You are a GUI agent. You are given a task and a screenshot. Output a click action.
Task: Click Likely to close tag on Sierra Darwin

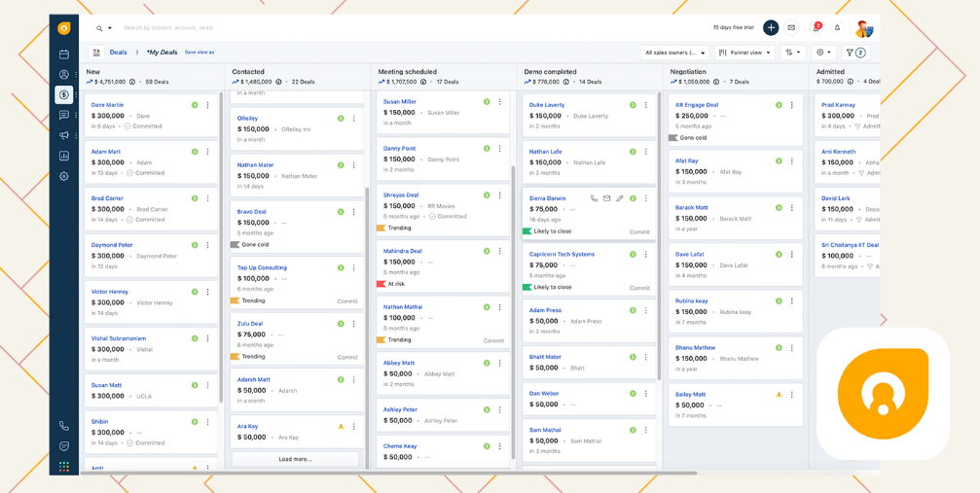548,231
